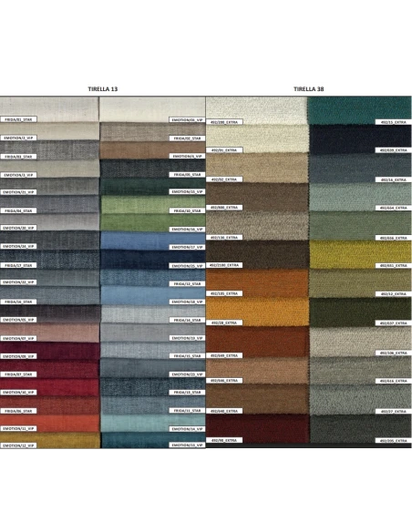Pick the mustard EMOTION/12_VIP swatch
Screen dimensions: 412x532
[x=50, y=440]
